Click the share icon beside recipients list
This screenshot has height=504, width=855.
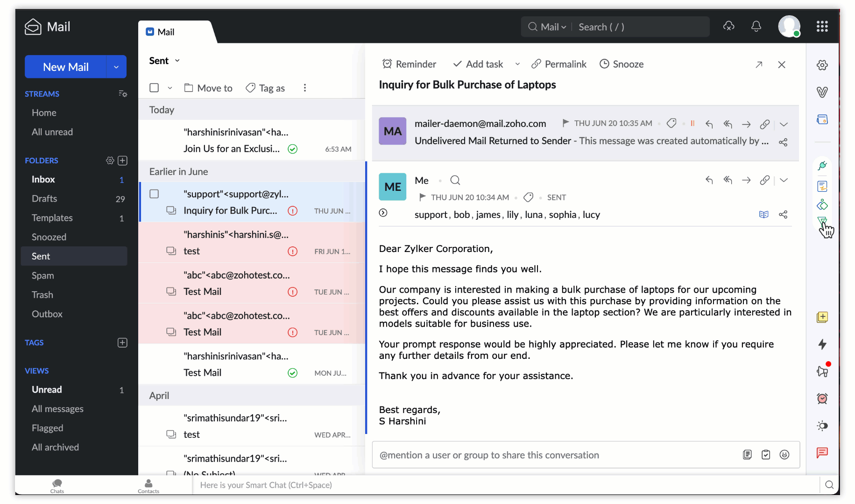[783, 215]
